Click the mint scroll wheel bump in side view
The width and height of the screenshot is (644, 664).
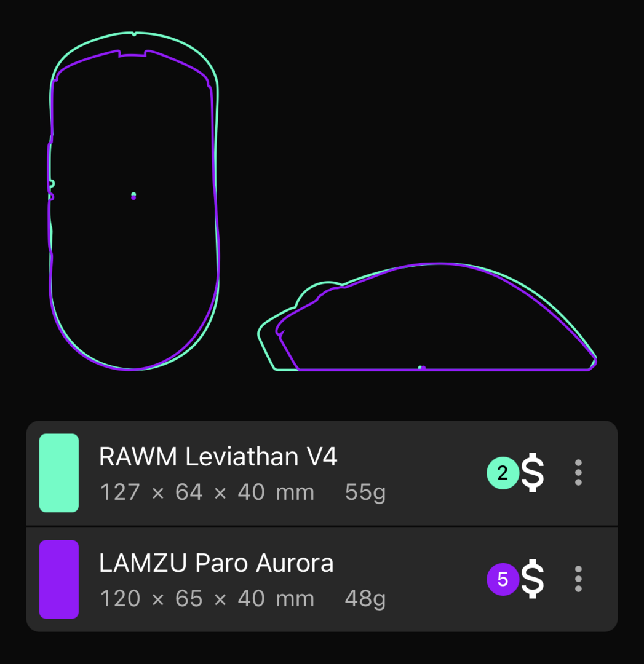(x=319, y=291)
